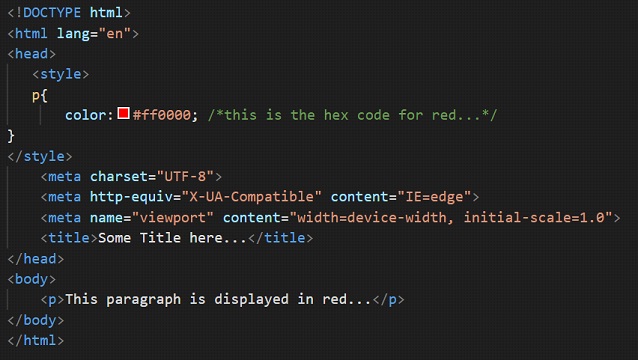Click the closing body tag
Screen dimensions: 638x360
coord(36,320)
